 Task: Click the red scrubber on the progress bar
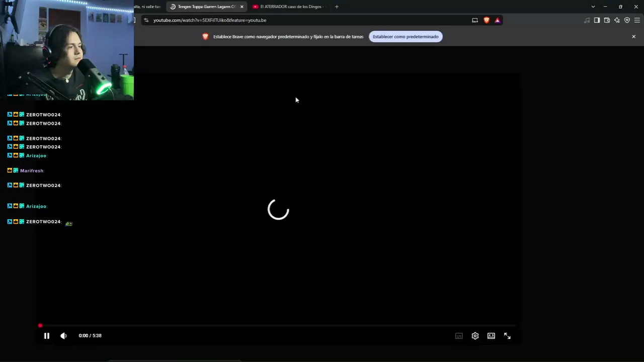[40, 326]
